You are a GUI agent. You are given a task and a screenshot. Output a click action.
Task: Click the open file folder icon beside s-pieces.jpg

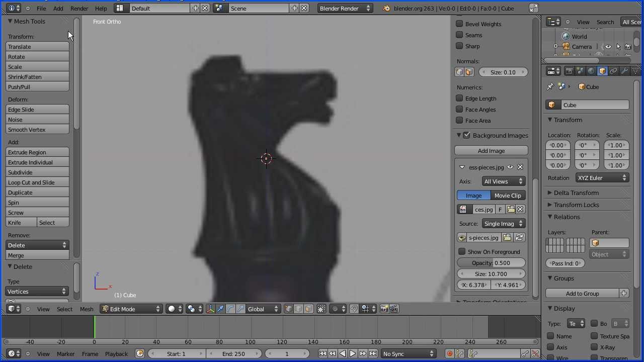coord(507,237)
